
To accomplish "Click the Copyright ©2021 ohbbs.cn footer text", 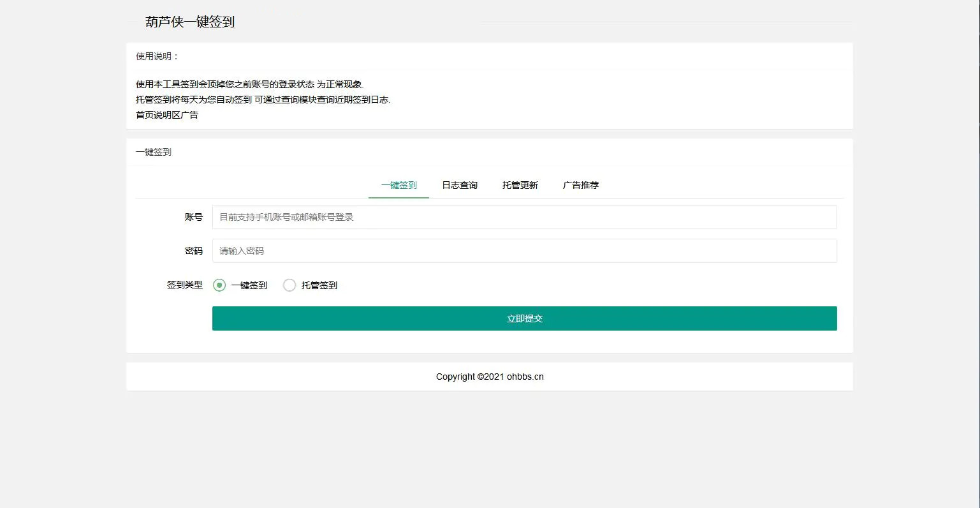I will point(490,377).
